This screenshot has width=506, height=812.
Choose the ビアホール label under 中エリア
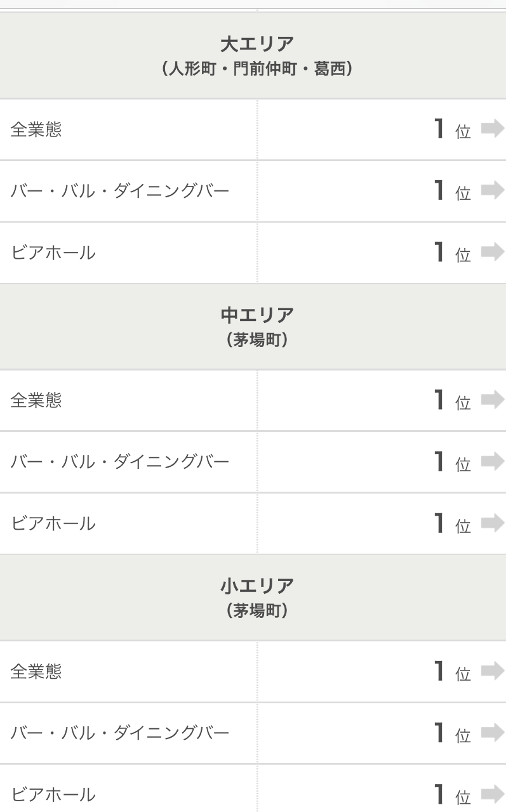pyautogui.click(x=53, y=524)
